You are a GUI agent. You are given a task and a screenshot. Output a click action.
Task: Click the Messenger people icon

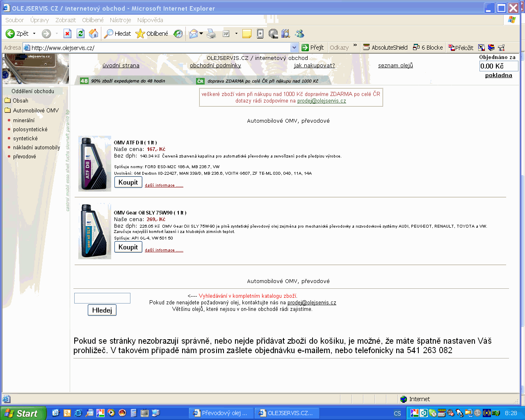(x=299, y=34)
